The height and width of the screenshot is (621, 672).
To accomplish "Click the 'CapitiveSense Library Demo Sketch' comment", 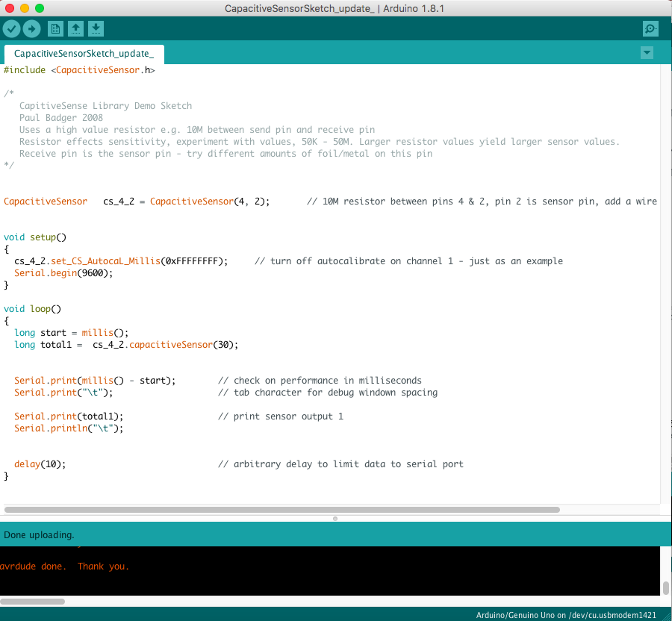I will coord(105,106).
